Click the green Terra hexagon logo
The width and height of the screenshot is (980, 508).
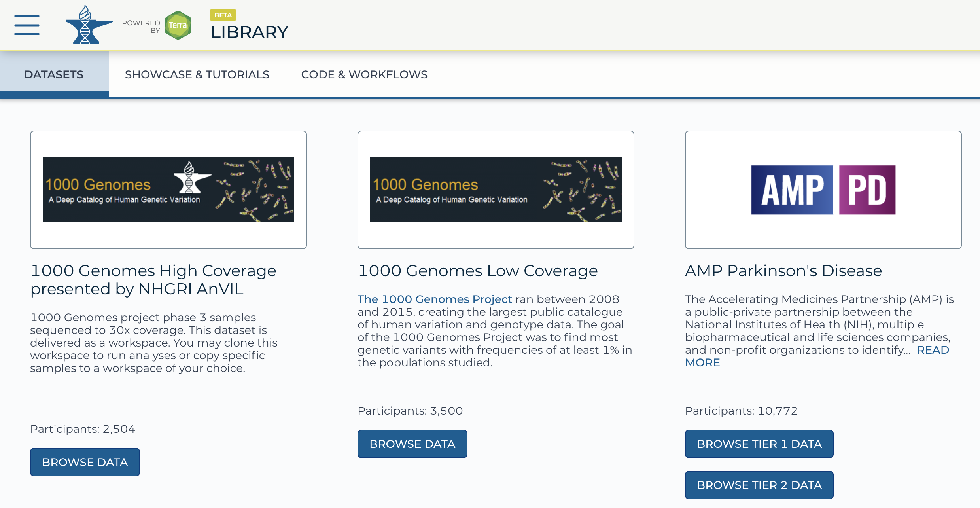point(178,25)
